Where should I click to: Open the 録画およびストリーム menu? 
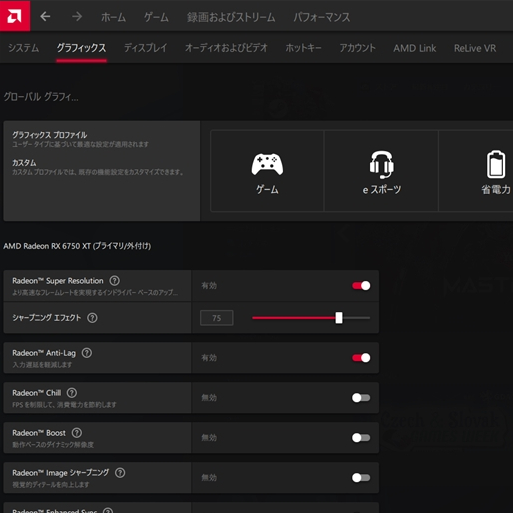231,17
